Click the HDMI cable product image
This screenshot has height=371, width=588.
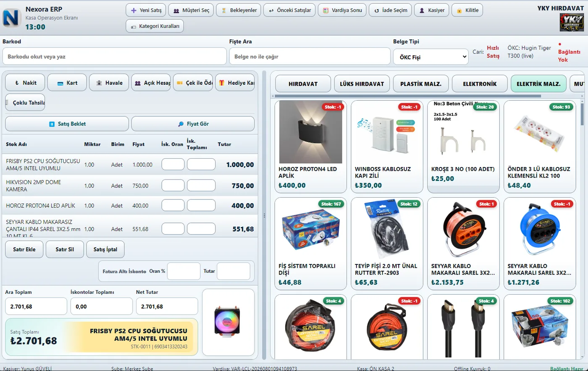(464, 328)
